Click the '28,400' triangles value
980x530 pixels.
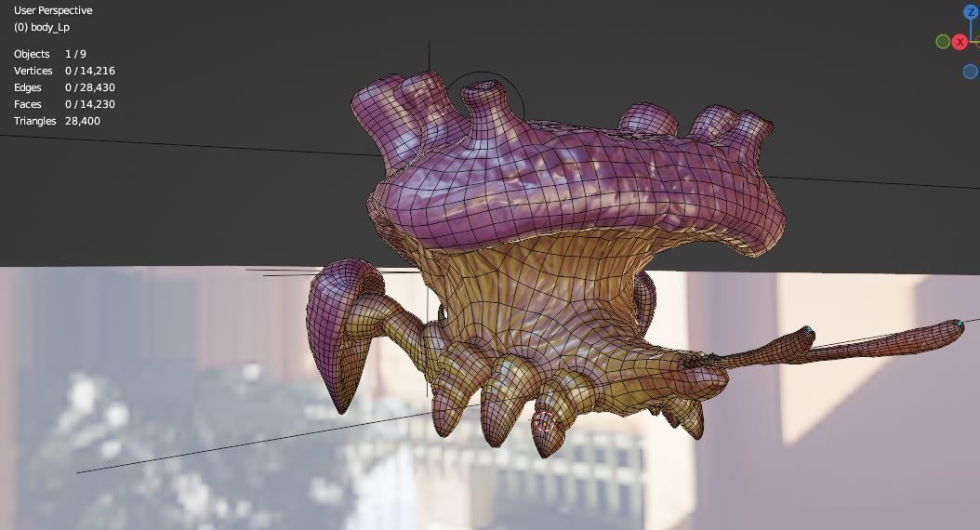(83, 121)
